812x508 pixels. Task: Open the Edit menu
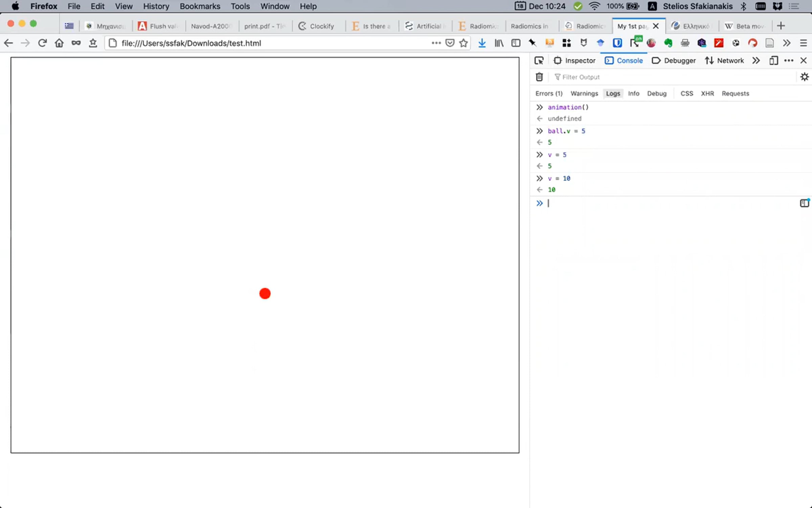(97, 6)
